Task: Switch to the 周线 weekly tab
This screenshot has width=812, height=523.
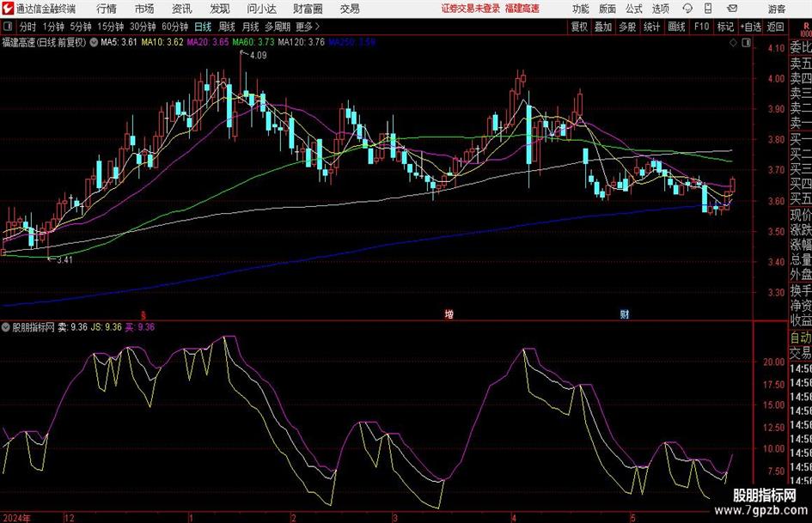Action: pos(227,27)
